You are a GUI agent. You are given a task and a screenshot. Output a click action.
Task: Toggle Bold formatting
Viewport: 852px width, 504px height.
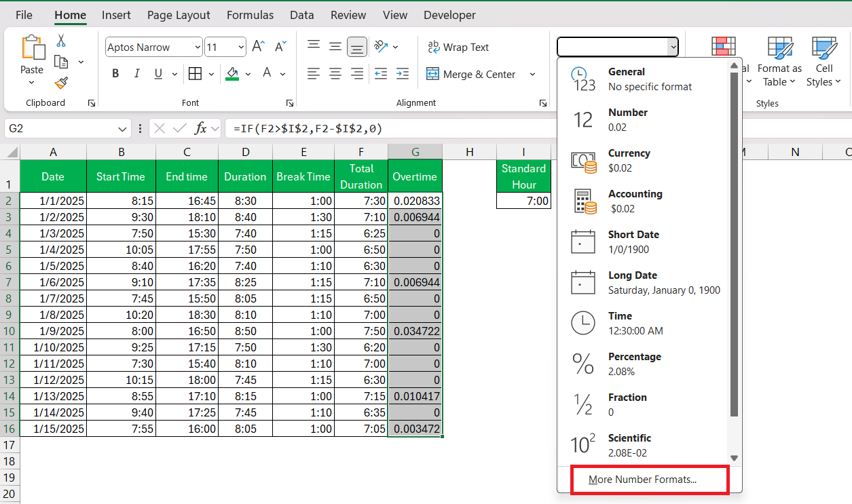pos(115,74)
